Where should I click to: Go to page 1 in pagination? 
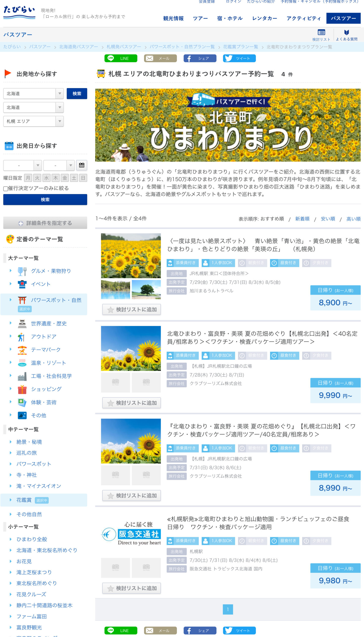coord(228,609)
